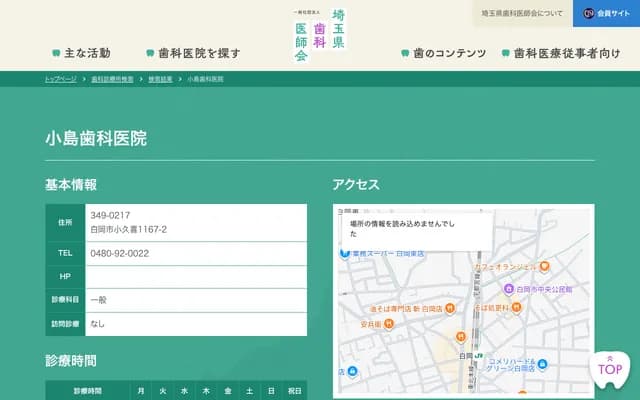
Task: Click the 油そば専門店 restaurant map marker
Action: (x=450, y=309)
